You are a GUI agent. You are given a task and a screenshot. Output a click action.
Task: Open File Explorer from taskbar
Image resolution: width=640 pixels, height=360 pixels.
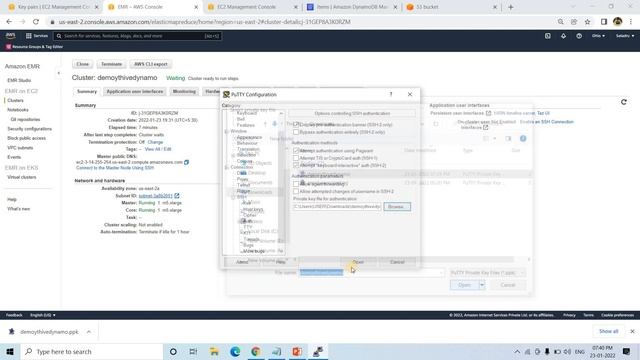click(x=214, y=351)
